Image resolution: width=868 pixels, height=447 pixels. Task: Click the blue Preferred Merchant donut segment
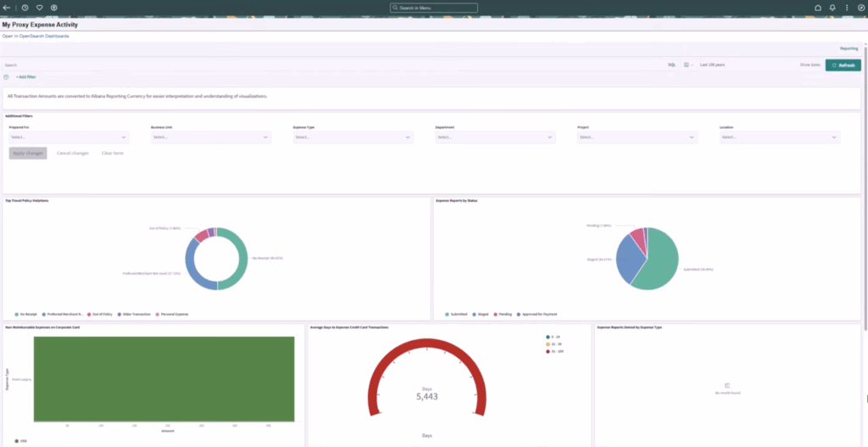click(191, 265)
